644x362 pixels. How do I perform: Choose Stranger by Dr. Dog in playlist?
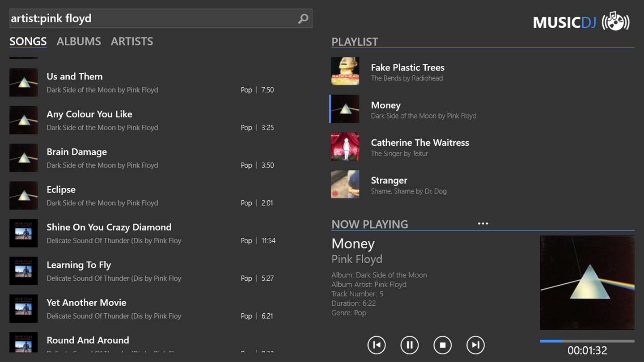(x=389, y=181)
